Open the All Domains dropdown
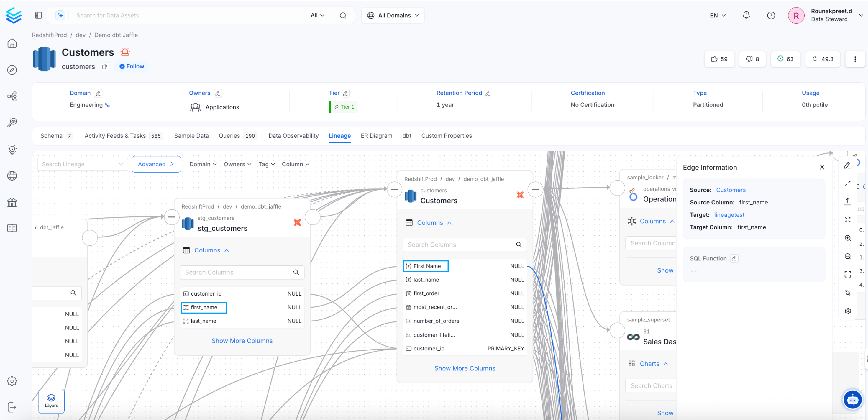The width and height of the screenshot is (868, 420). pyautogui.click(x=393, y=15)
